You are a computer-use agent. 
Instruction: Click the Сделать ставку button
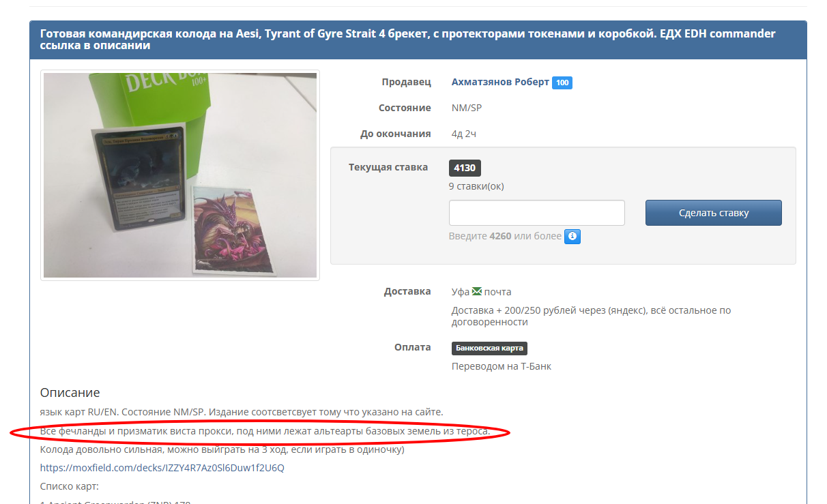click(714, 213)
